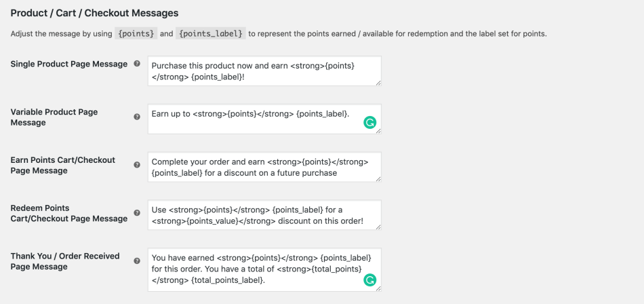Click resize handle of Earn Points message textarea
This screenshot has width=644, height=304.
click(x=378, y=178)
